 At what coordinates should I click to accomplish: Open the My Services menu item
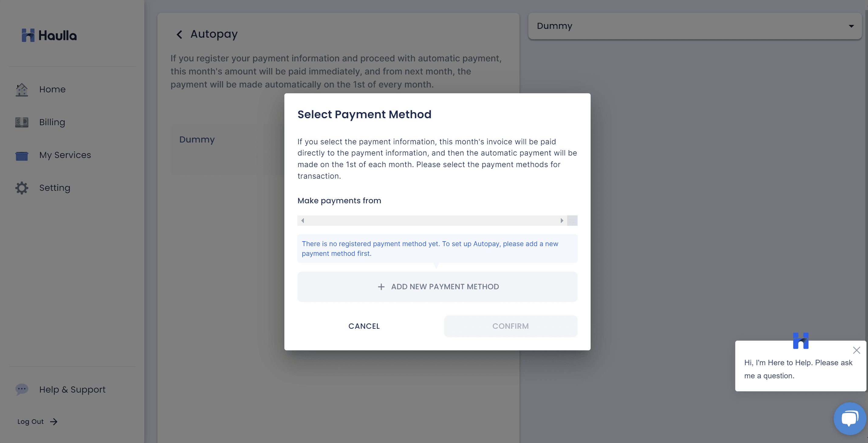coord(65,155)
